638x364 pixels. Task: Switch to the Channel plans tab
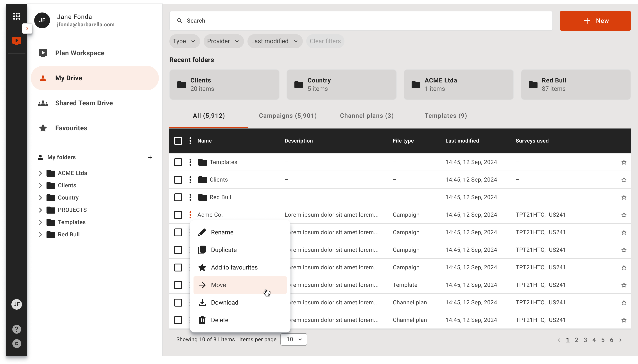[x=367, y=116]
